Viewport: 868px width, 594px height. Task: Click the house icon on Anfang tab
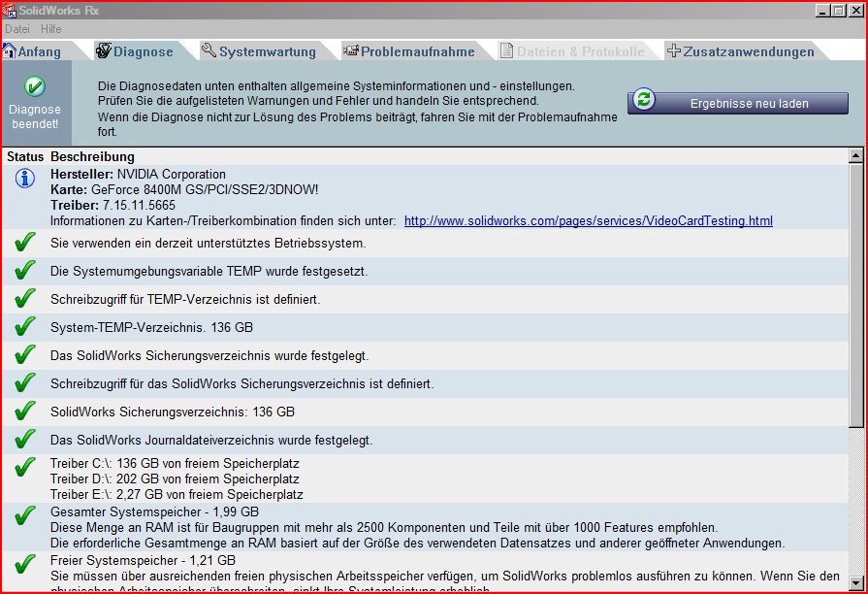tap(9, 50)
